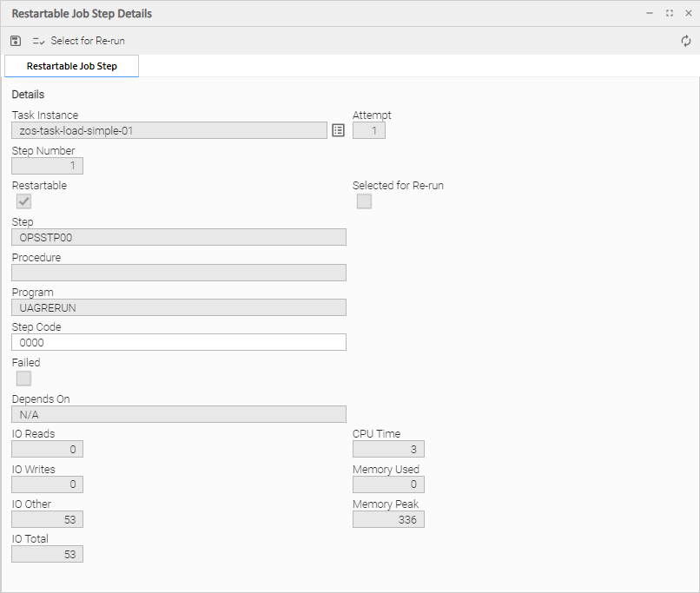Toggle the Failed checkbox
700x593 pixels.
(x=24, y=379)
